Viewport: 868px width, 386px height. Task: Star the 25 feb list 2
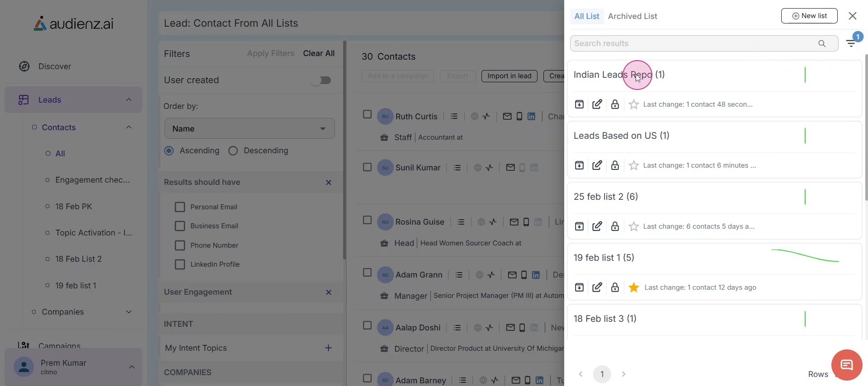tap(634, 226)
